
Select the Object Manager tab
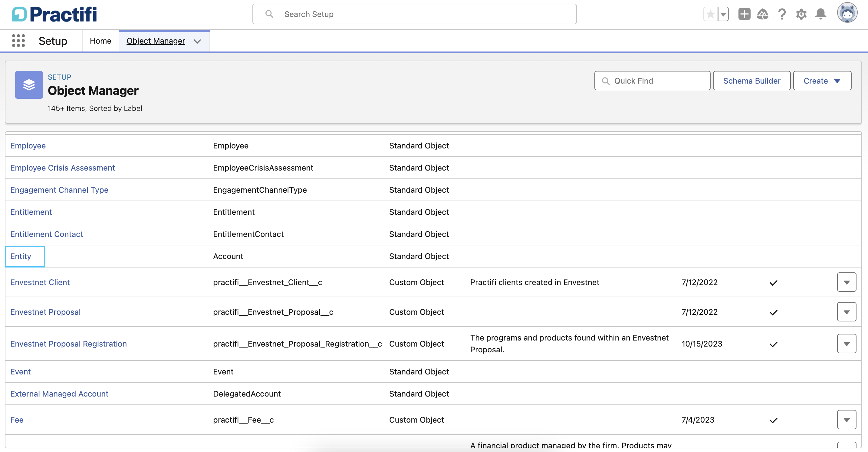tap(156, 41)
